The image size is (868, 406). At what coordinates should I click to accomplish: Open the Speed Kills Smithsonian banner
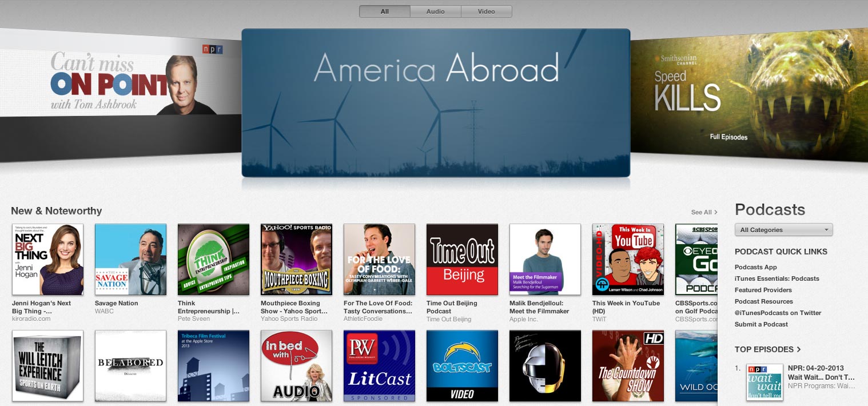click(x=749, y=94)
